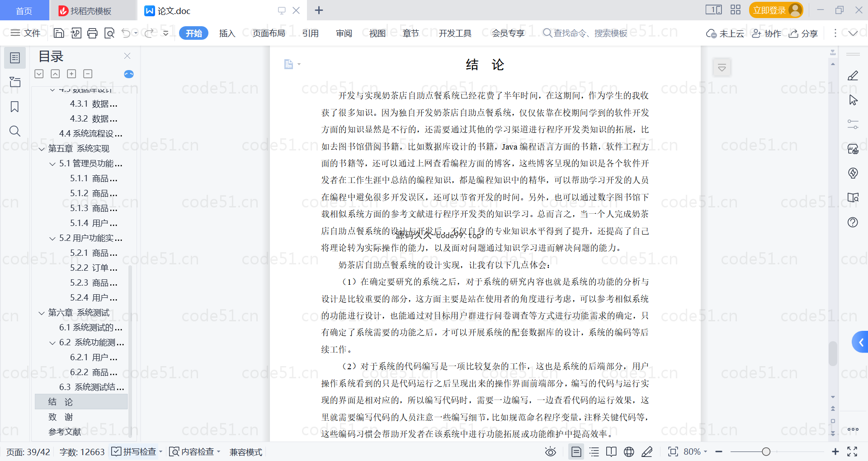868x461 pixels.
Task: Click the 查找命令 search box
Action: 585,33
